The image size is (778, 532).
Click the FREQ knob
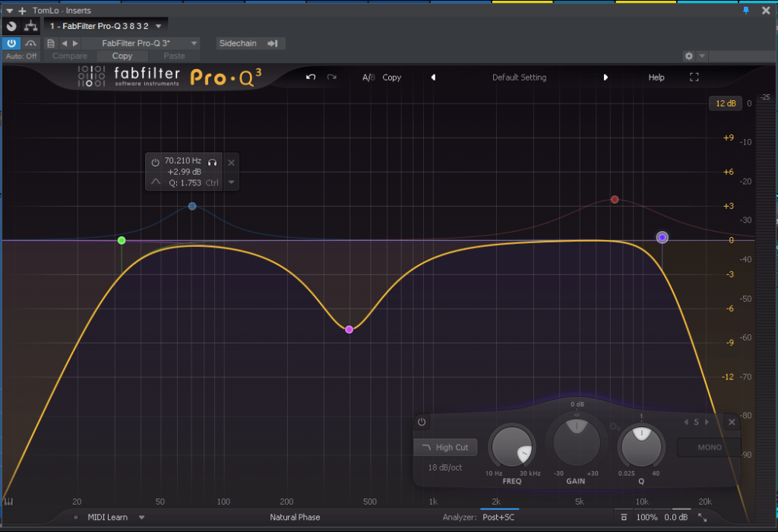(x=511, y=446)
